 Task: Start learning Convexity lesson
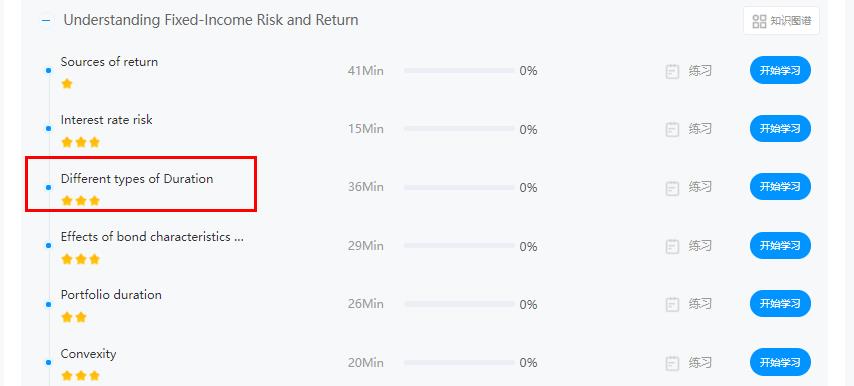point(780,362)
